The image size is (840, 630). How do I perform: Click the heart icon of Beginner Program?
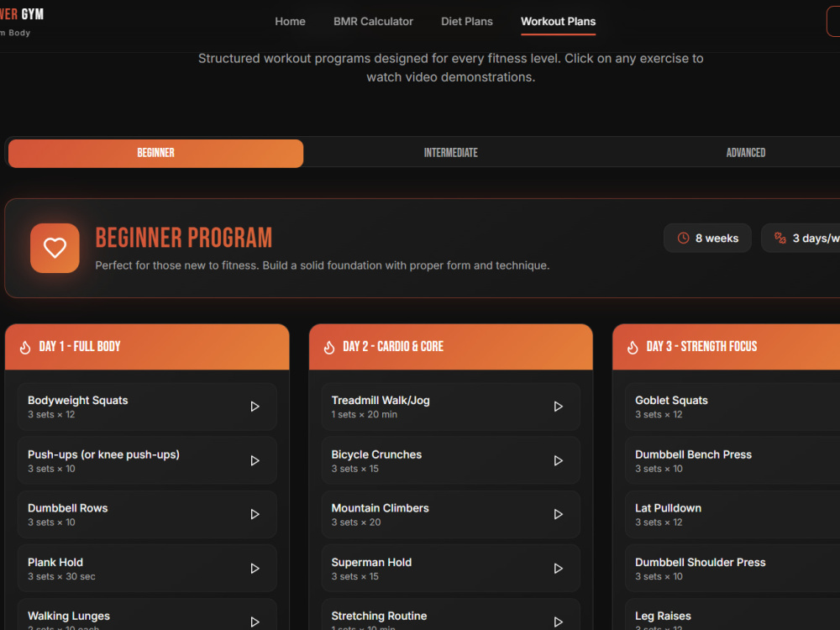(x=55, y=248)
